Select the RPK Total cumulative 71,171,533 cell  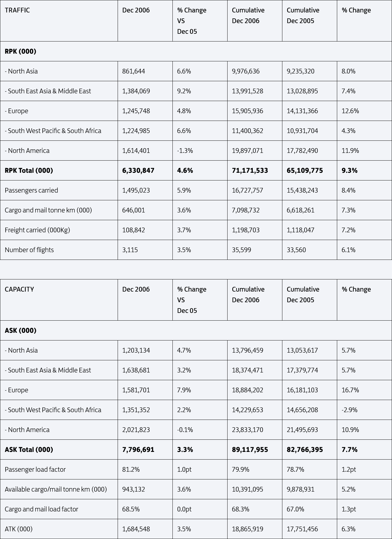(255, 170)
